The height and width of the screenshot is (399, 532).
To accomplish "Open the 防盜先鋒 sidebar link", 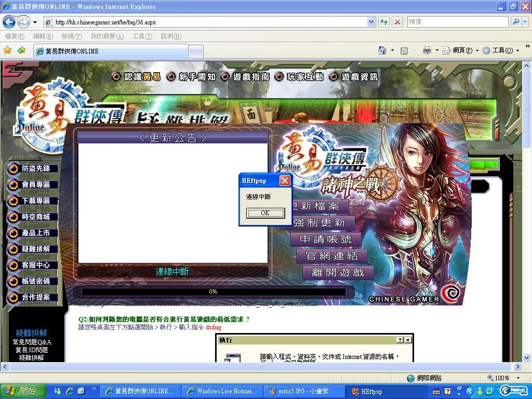I will tap(32, 169).
